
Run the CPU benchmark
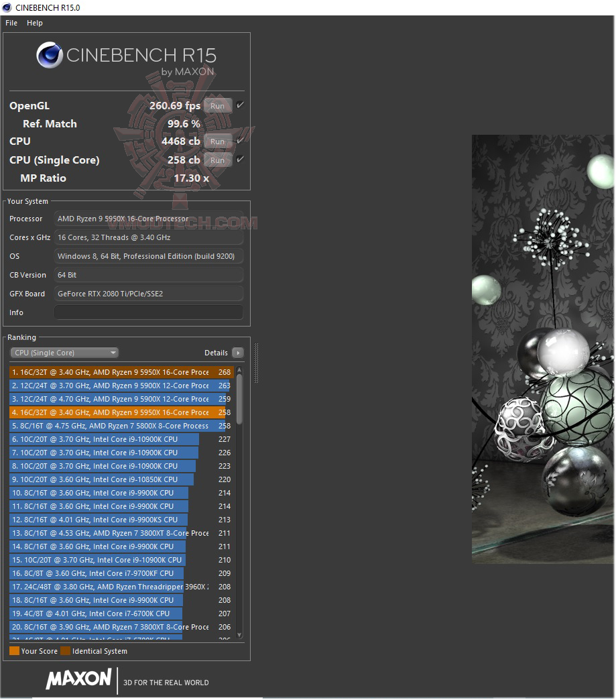[217, 141]
